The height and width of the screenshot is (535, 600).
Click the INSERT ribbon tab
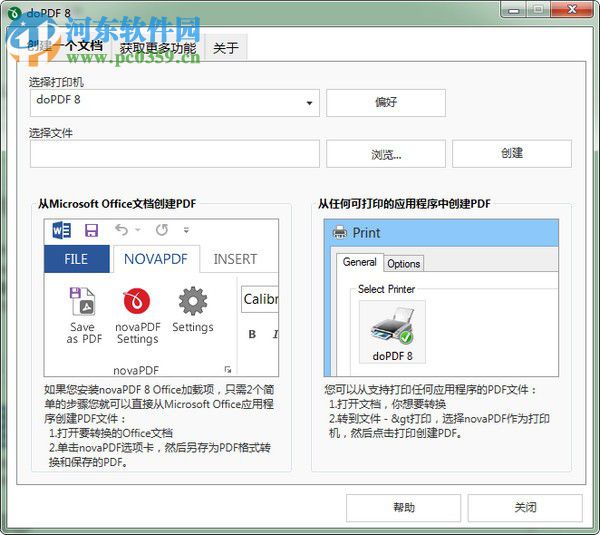point(235,259)
